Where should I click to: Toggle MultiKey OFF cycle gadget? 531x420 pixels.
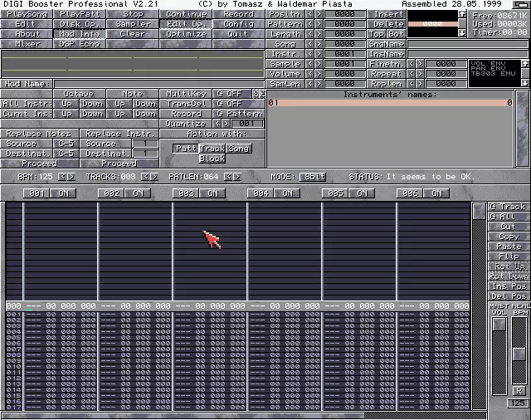(232, 94)
